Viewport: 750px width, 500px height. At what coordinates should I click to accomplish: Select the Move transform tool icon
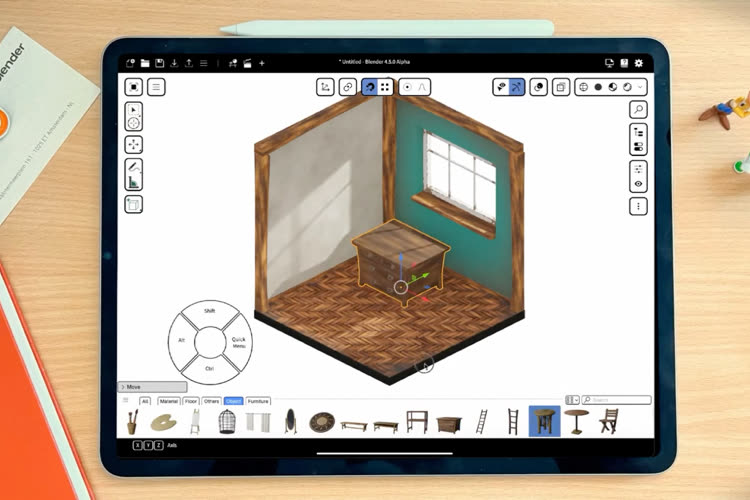[x=133, y=144]
